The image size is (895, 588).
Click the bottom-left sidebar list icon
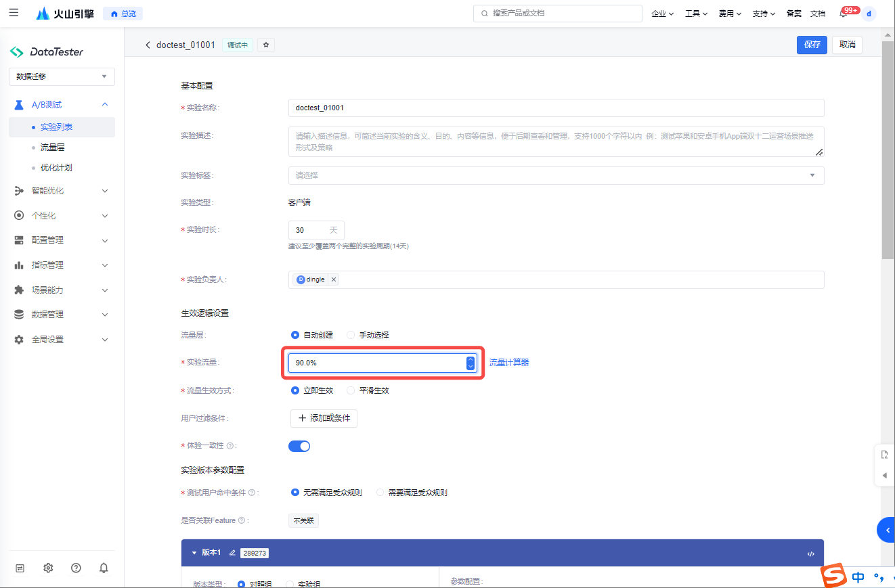point(20,568)
